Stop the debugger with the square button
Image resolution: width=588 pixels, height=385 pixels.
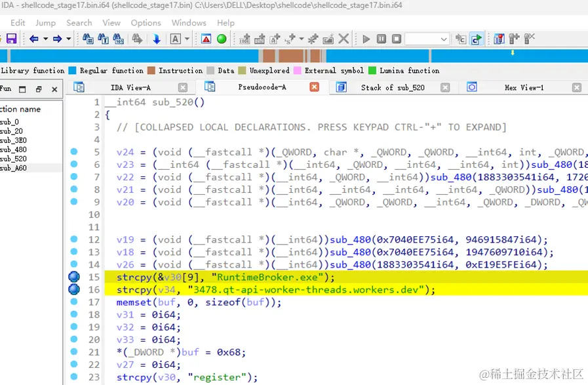pos(397,39)
